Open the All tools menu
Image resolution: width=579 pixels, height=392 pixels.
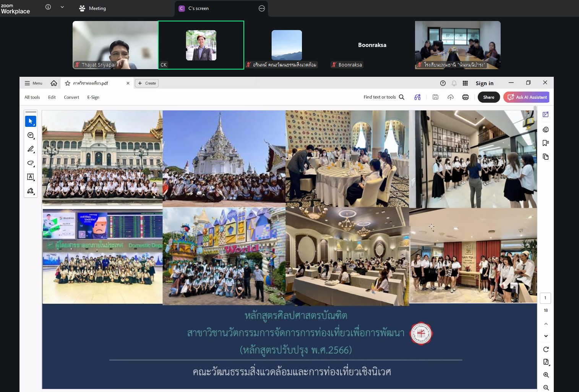tap(32, 97)
